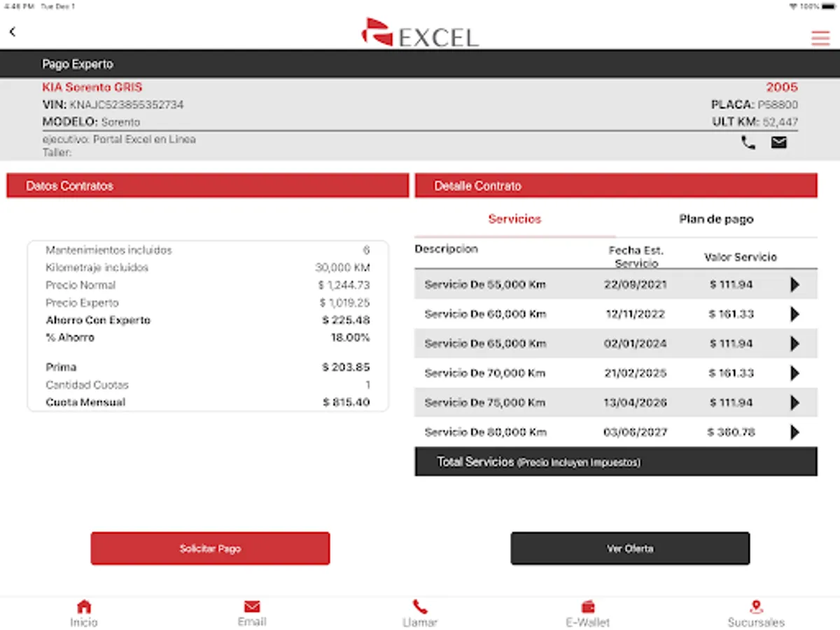The height and width of the screenshot is (630, 840).
Task: Select the Mantenimientos incluidos label
Action: click(x=108, y=251)
